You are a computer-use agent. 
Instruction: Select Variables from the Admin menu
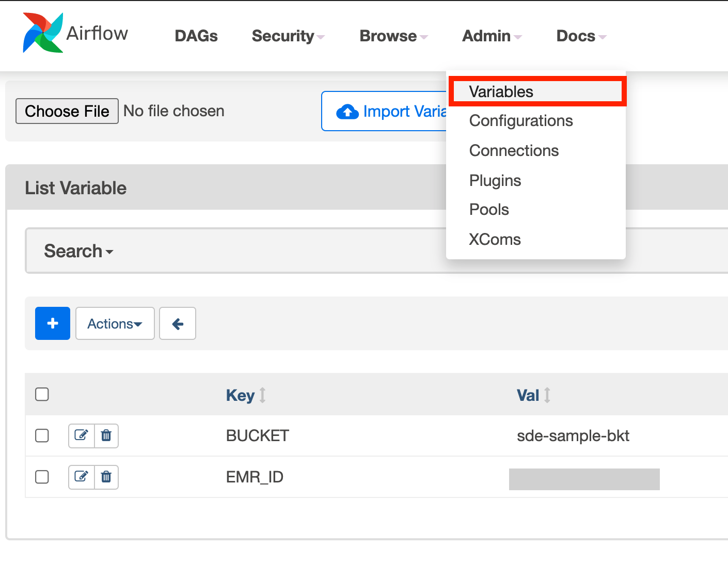[537, 91]
